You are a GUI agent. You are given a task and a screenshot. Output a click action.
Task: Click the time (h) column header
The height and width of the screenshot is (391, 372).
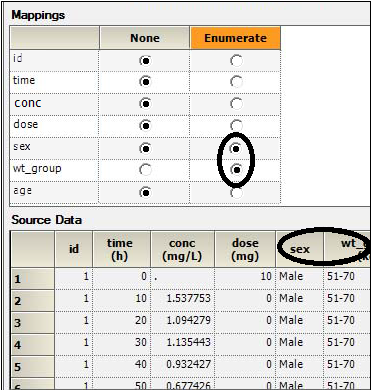click(x=122, y=249)
